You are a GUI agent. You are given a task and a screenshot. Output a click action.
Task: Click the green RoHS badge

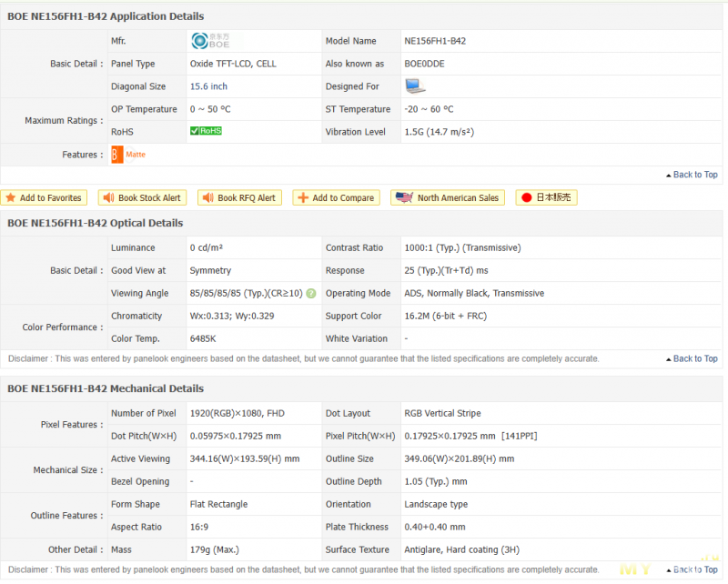206,131
